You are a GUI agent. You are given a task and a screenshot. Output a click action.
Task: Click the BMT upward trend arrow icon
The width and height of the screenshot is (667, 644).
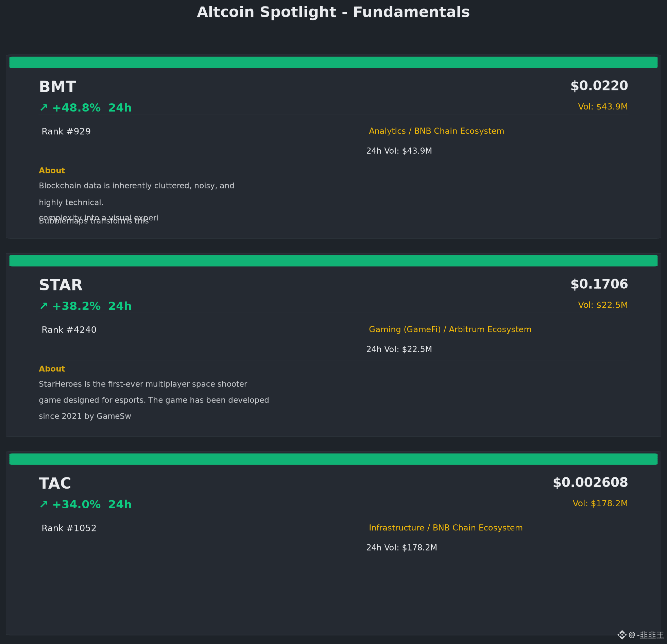(44, 107)
